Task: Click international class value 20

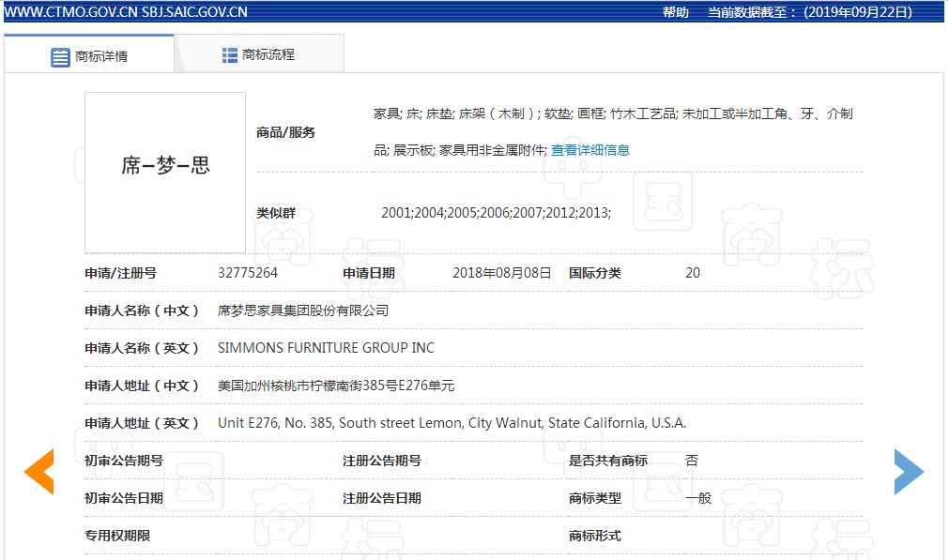Action: click(x=693, y=273)
